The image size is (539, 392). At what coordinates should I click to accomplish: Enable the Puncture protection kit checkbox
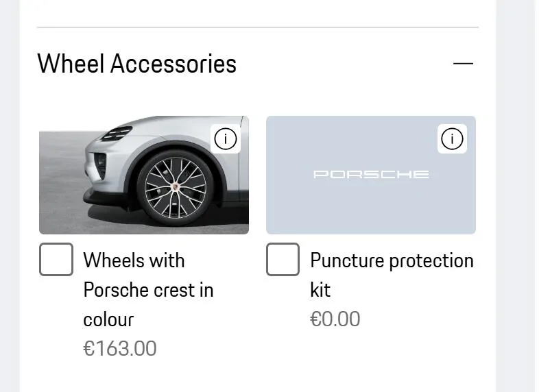tap(283, 260)
